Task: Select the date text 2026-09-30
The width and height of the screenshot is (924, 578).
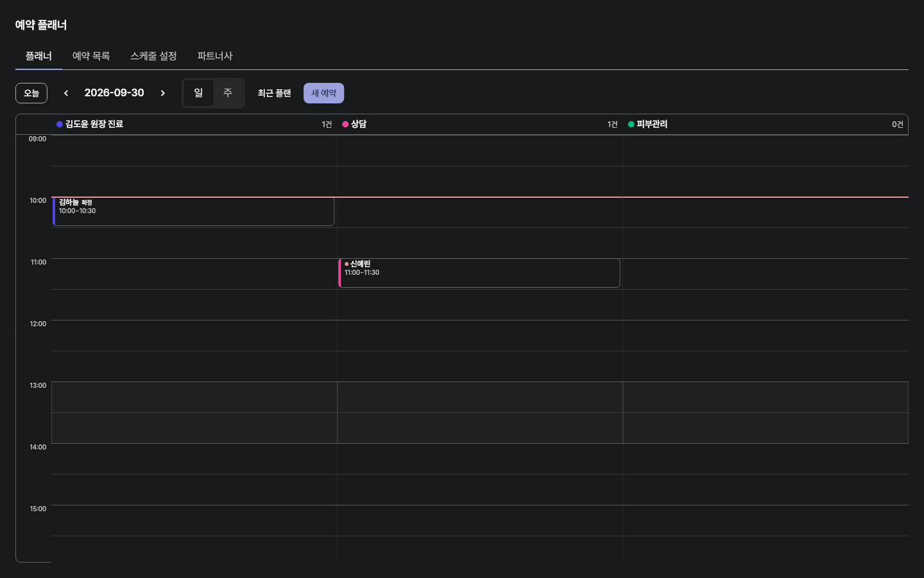Action: [x=114, y=93]
